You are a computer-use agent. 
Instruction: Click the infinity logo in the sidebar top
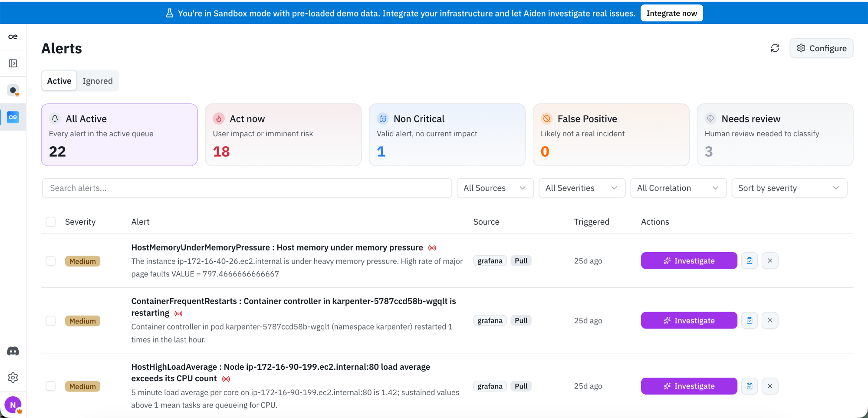click(x=13, y=37)
